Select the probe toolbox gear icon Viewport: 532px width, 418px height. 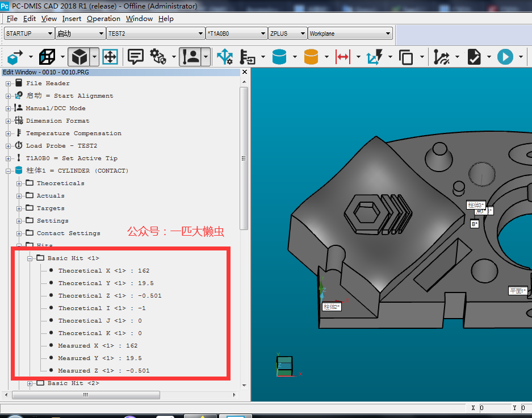[158, 57]
